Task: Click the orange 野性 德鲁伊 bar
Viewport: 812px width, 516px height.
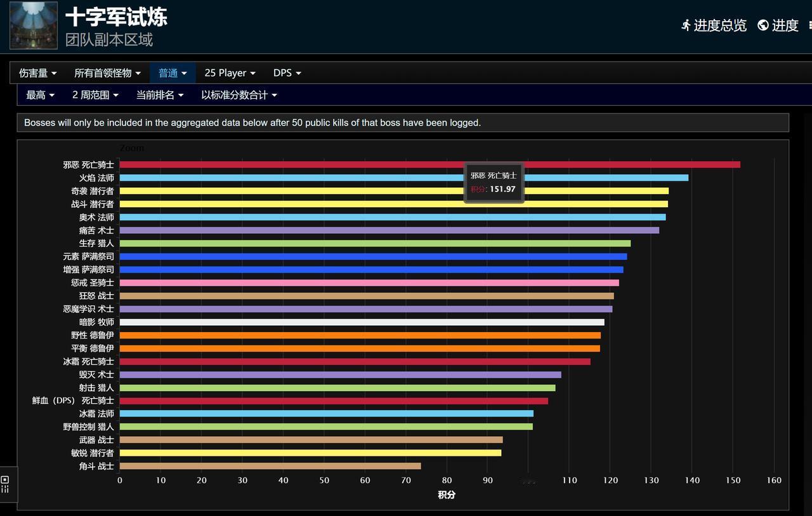Action: (360, 335)
